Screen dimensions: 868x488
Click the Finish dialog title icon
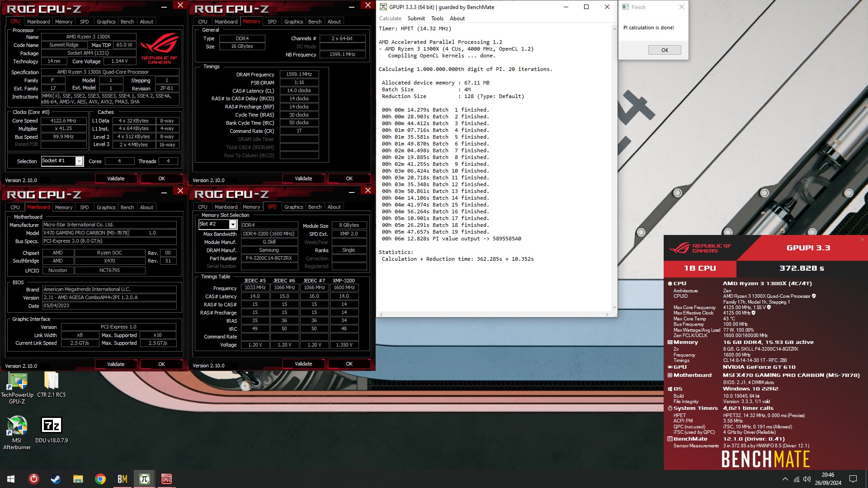[x=626, y=7]
